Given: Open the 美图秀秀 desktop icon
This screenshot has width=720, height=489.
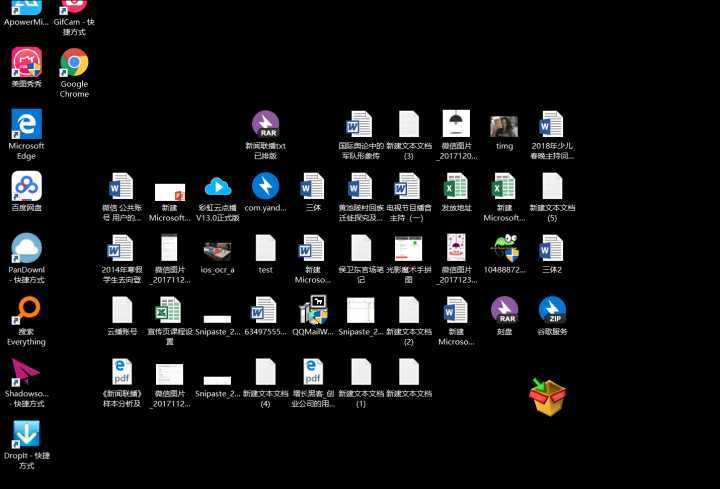Looking at the screenshot, I should point(26,64).
